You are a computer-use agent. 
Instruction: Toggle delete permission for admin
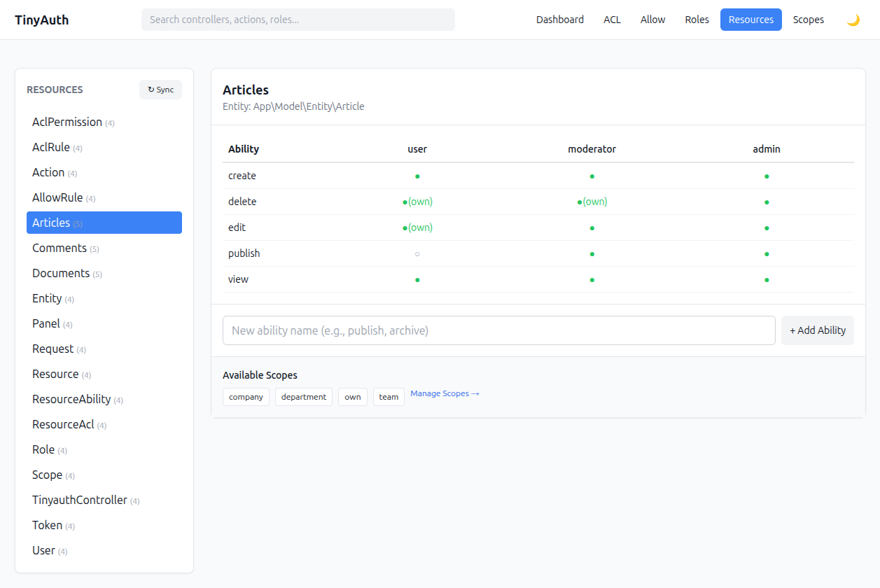[767, 202]
